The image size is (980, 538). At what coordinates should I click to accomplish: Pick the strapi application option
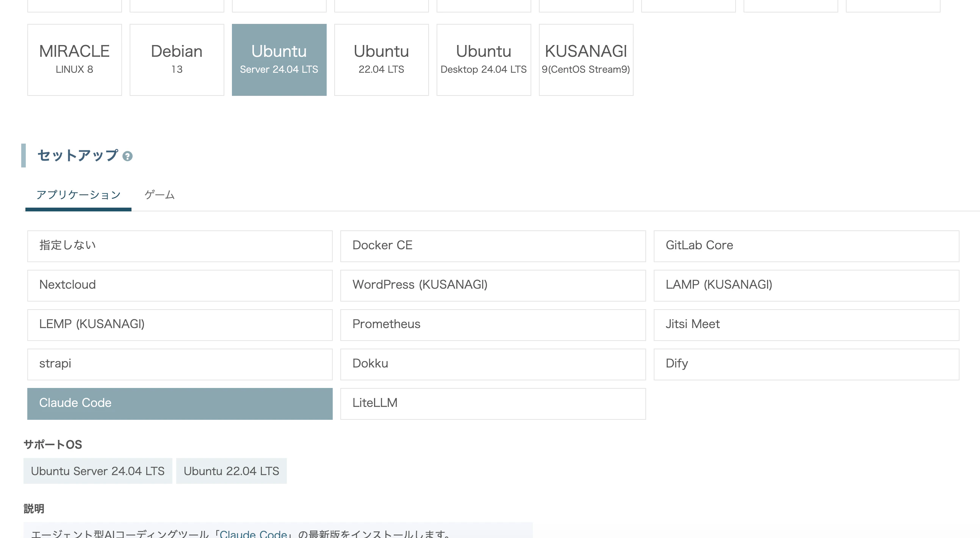180,364
